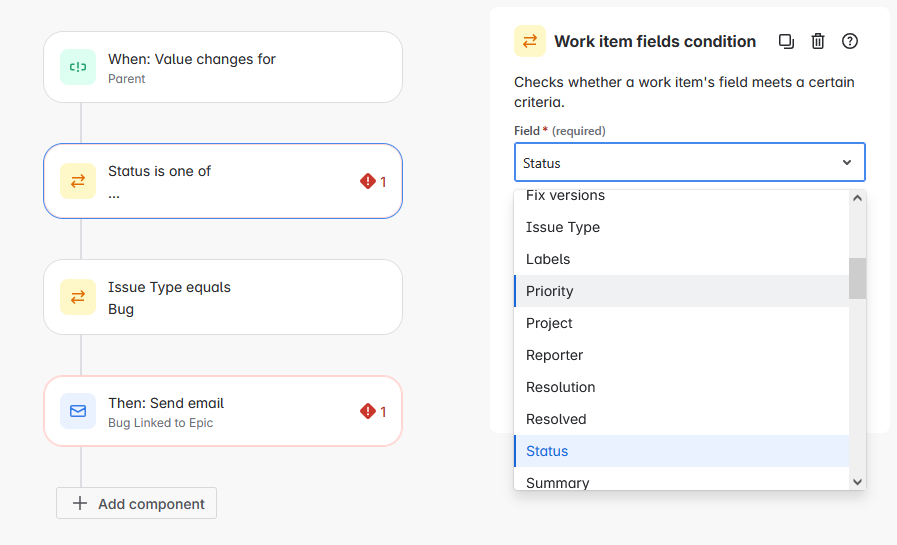This screenshot has height=545, width=897.
Task: Click the error badge on the Send email card
Action: 373,411
